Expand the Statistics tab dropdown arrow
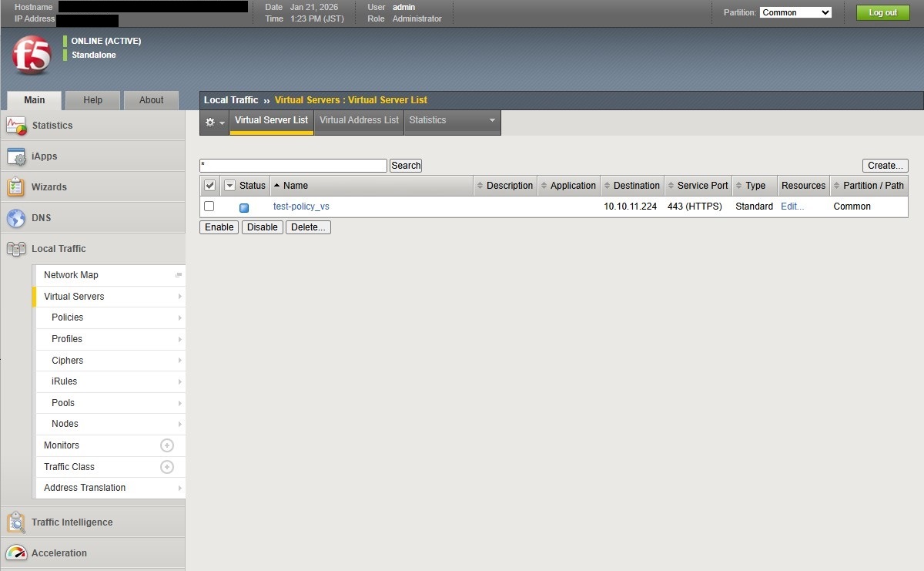The height and width of the screenshot is (571, 924). pos(492,120)
